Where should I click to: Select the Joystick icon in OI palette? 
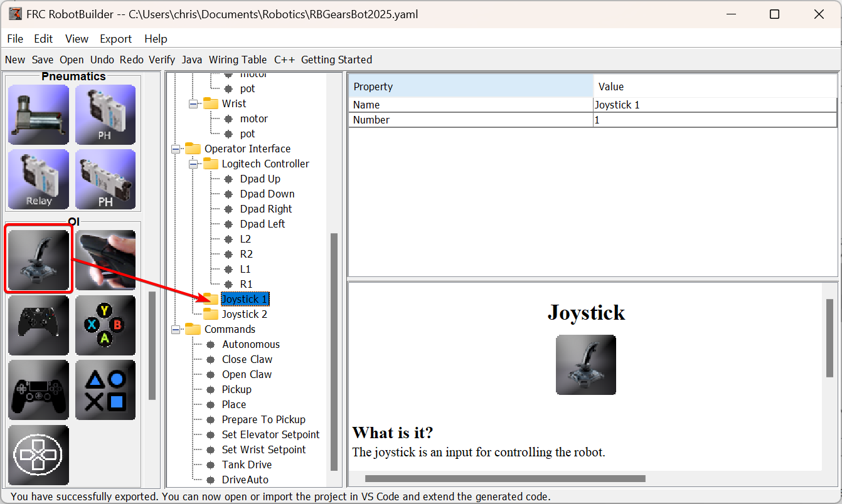(x=39, y=260)
